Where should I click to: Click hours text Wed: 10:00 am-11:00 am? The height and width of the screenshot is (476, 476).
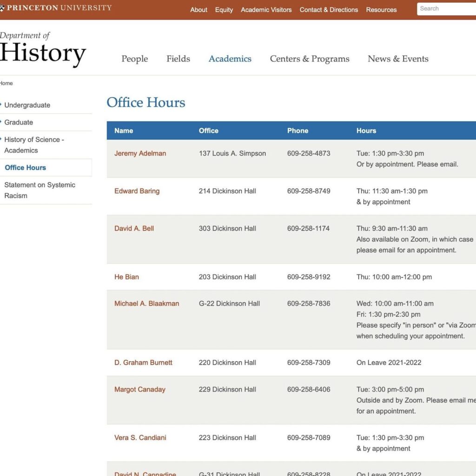click(395, 303)
